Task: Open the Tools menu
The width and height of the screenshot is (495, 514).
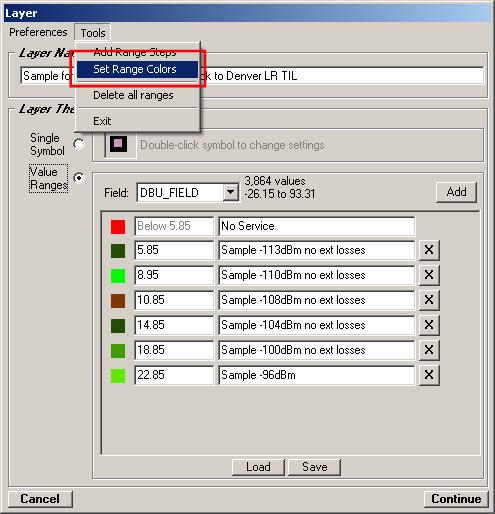Action: click(93, 33)
